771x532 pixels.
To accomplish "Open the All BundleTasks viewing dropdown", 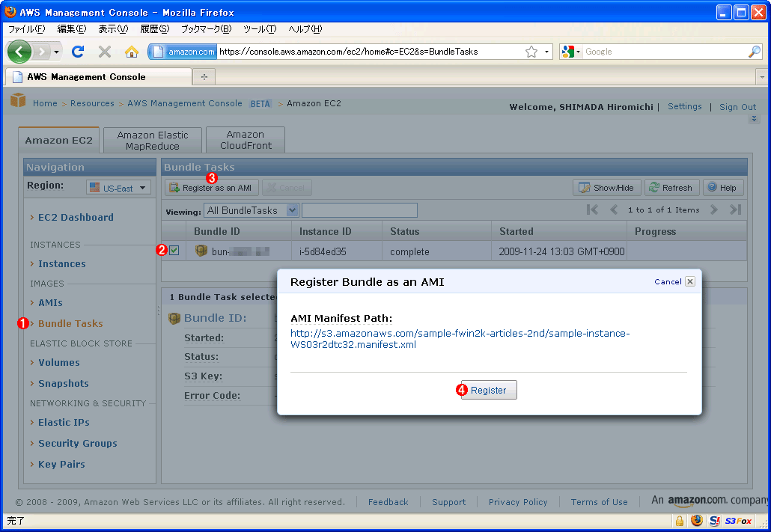I will click(x=251, y=210).
